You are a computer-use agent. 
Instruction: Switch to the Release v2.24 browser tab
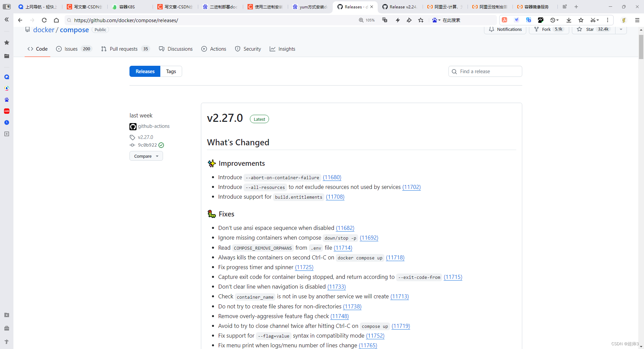(400, 7)
